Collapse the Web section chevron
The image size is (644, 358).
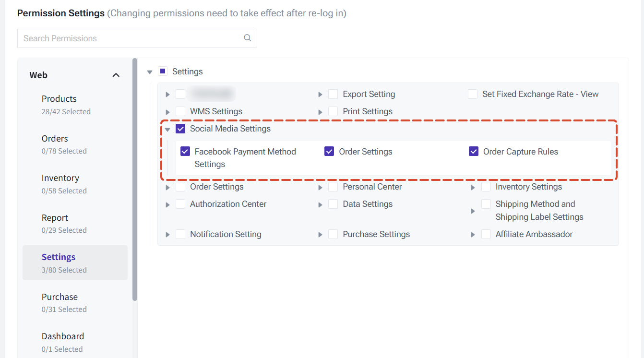click(x=116, y=75)
